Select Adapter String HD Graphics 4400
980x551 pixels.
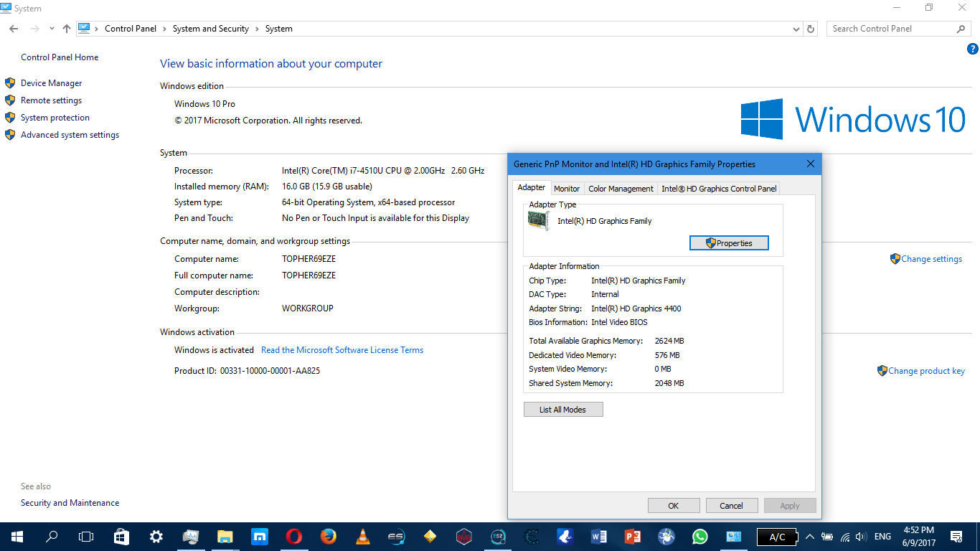[636, 309]
